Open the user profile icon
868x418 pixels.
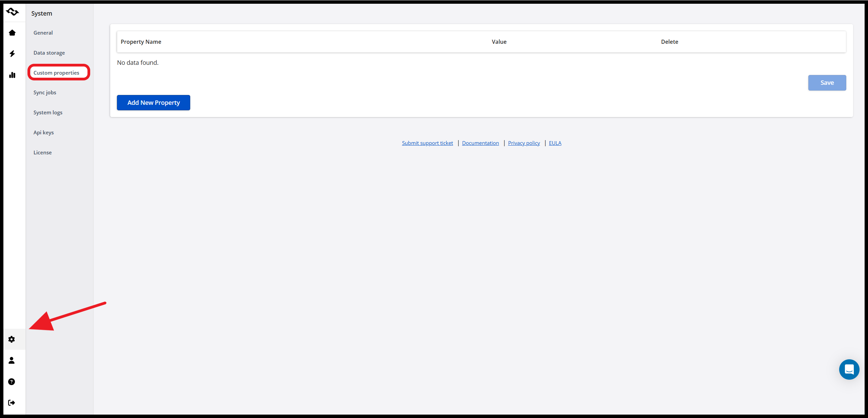tap(12, 360)
